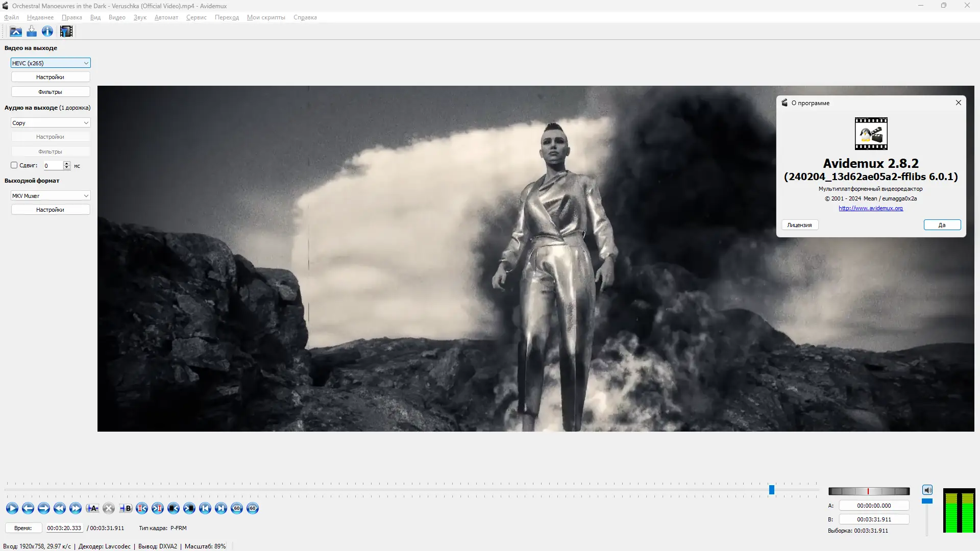Open file Information with the info icon

[x=47, y=31]
